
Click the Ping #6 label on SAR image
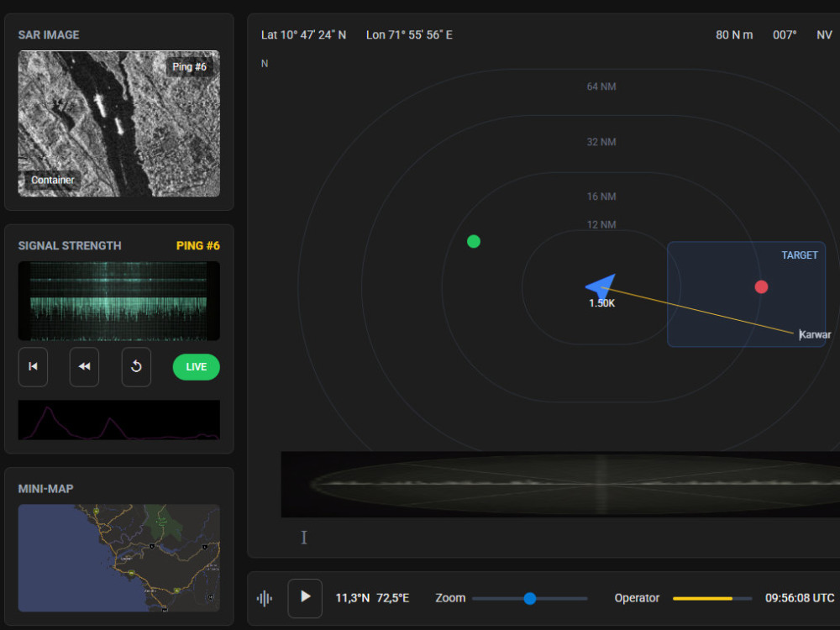(x=189, y=66)
